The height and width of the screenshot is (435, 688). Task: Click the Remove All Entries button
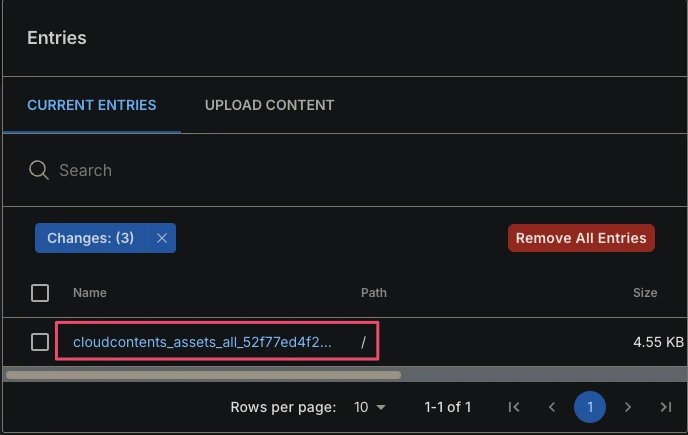coord(581,238)
